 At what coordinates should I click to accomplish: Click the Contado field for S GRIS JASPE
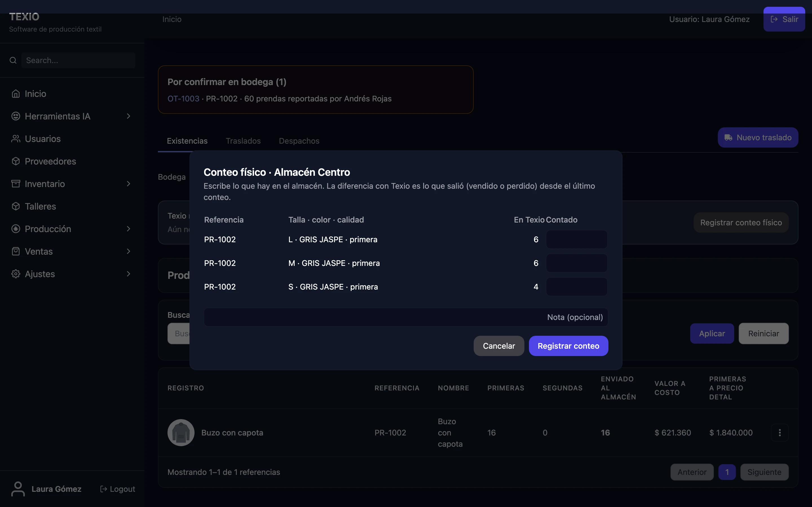tap(577, 287)
